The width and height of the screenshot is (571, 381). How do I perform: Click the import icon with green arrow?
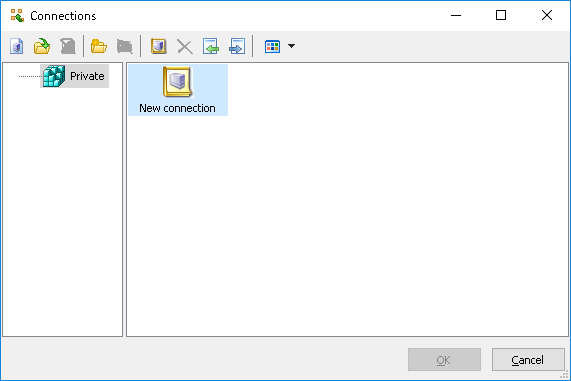coord(211,46)
